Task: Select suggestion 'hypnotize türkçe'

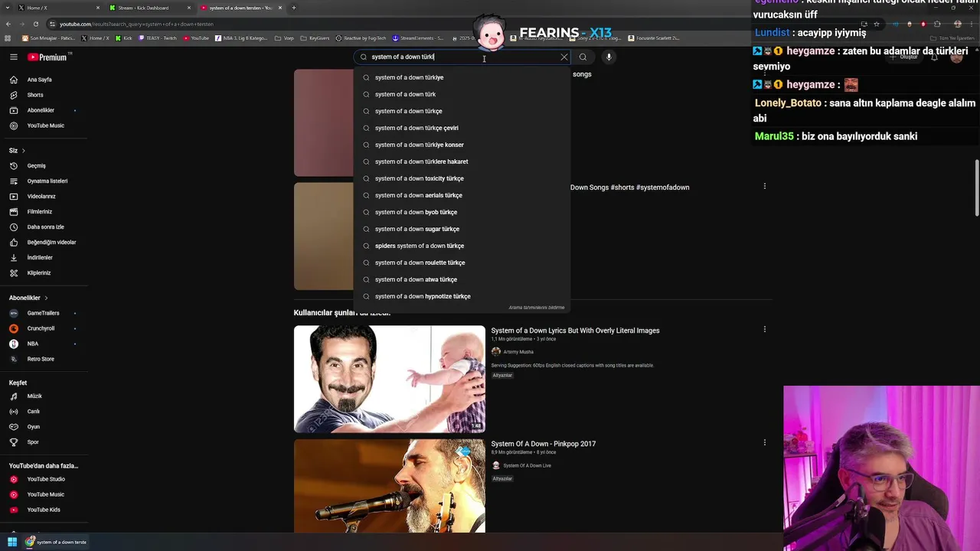Action: click(462, 296)
